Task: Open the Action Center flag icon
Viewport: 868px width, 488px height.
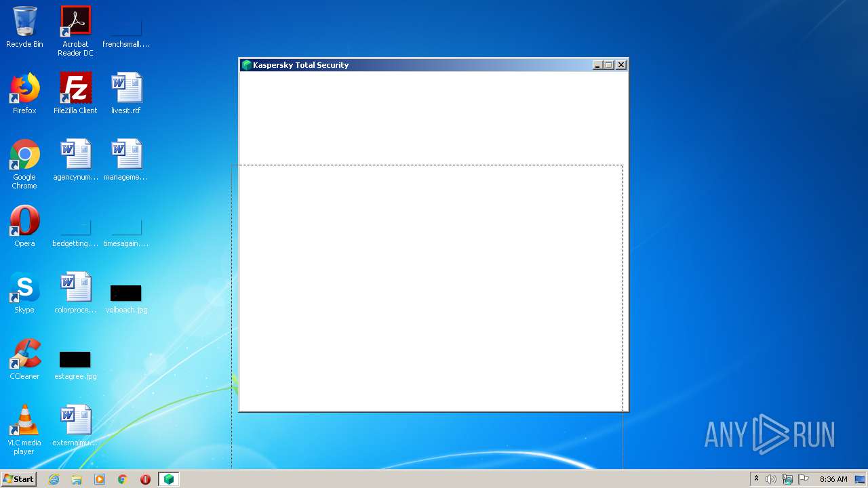Action: coord(804,479)
